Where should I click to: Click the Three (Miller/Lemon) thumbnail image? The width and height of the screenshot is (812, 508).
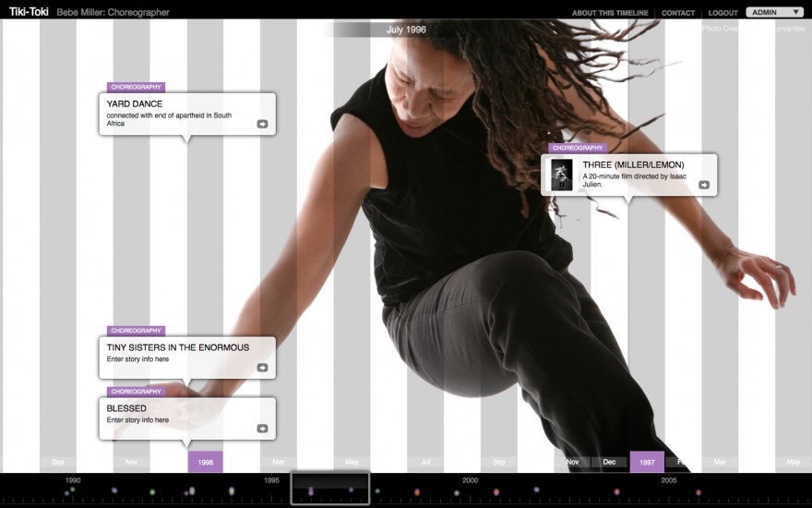[561, 175]
